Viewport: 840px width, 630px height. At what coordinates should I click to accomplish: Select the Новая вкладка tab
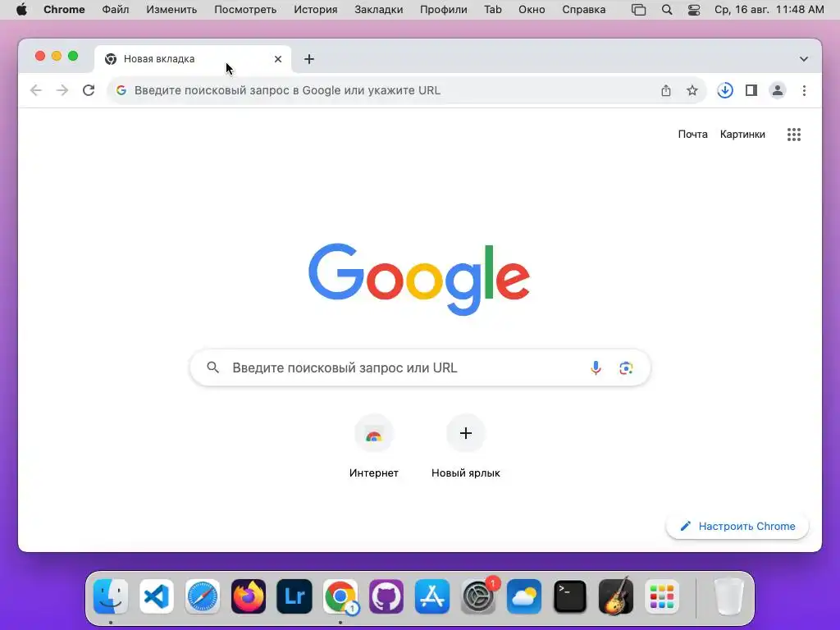tap(193, 59)
